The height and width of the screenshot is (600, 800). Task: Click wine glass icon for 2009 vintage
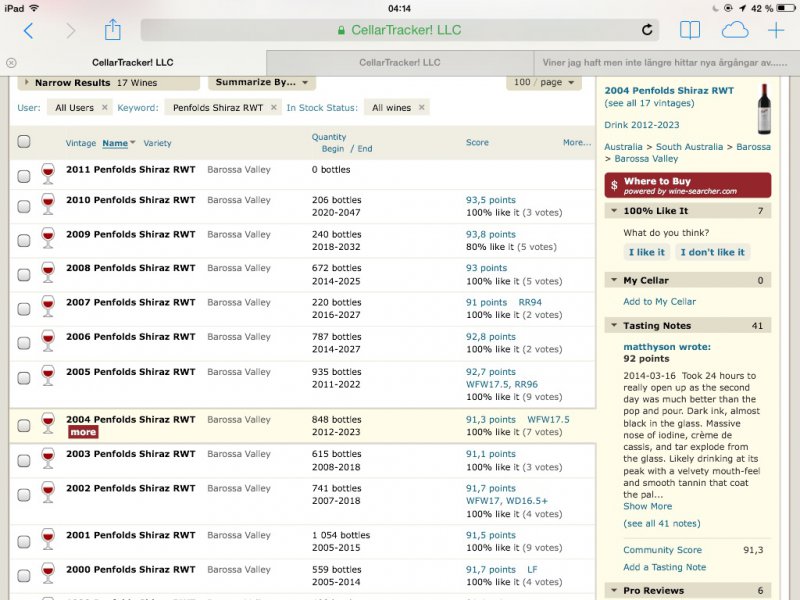click(48, 238)
